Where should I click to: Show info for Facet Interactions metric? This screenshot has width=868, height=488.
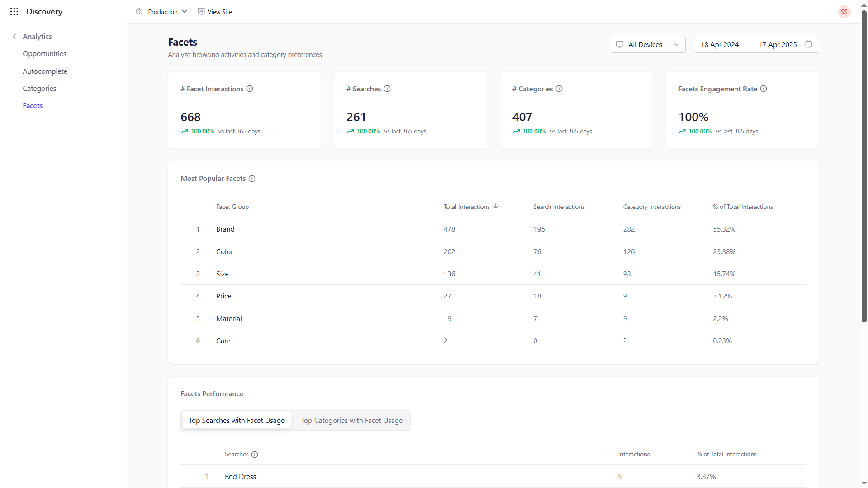250,89
